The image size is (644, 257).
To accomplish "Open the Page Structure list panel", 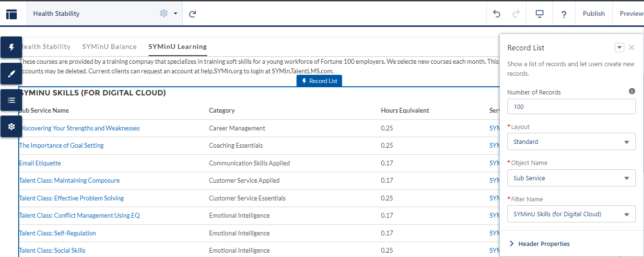I will coord(12,100).
